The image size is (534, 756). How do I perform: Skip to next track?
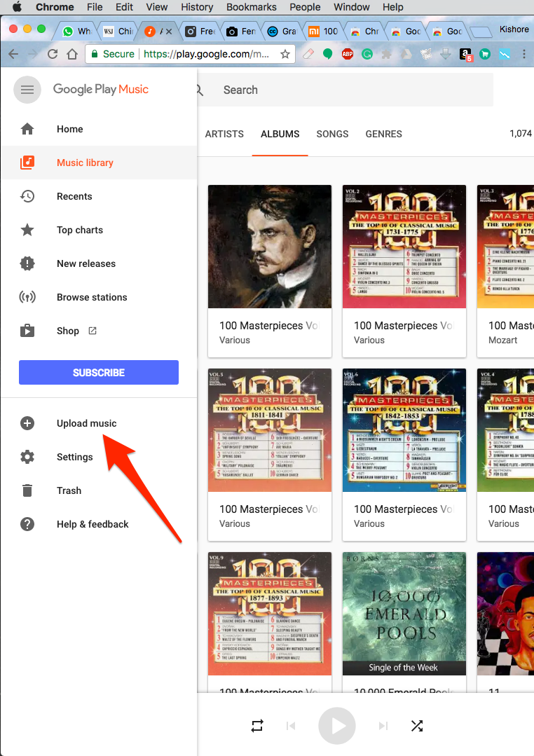pos(383,726)
